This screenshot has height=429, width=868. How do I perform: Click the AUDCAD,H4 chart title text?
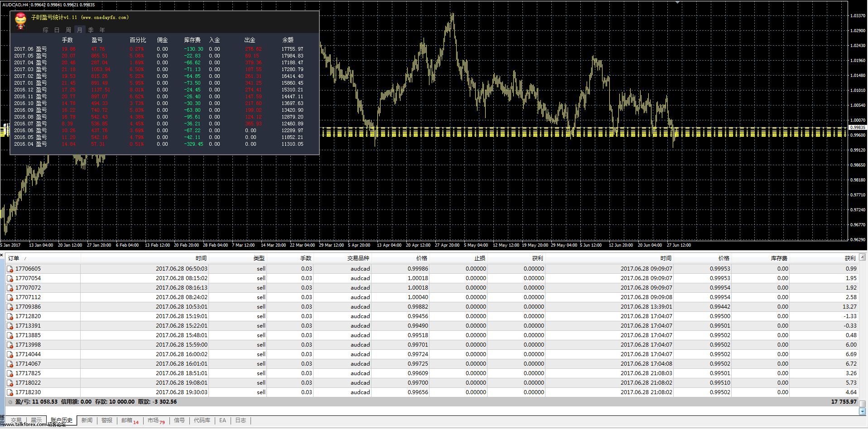click(x=16, y=5)
